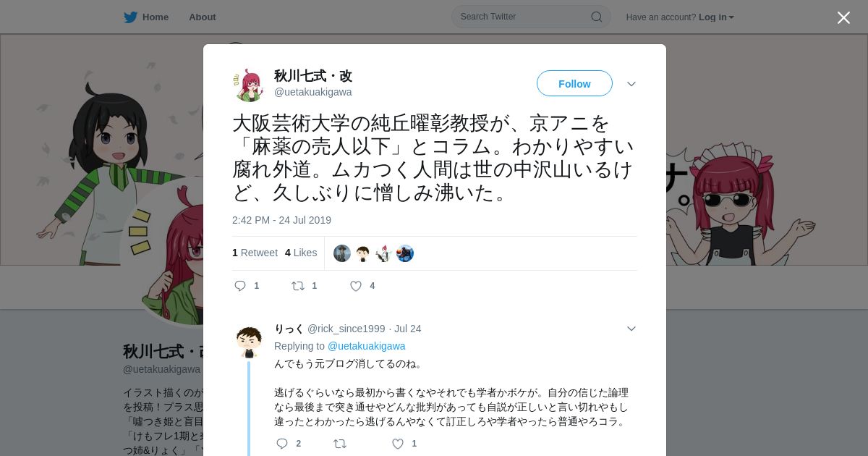Like rick_since1999's reply with the heart
The height and width of the screenshot is (456, 868).
coord(398,444)
